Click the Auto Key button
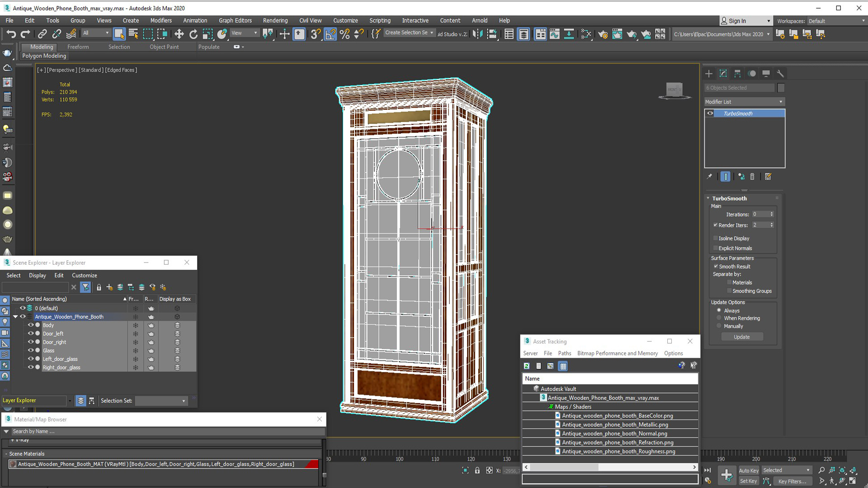Screen dimensions: 868x488 pyautogui.click(x=749, y=470)
